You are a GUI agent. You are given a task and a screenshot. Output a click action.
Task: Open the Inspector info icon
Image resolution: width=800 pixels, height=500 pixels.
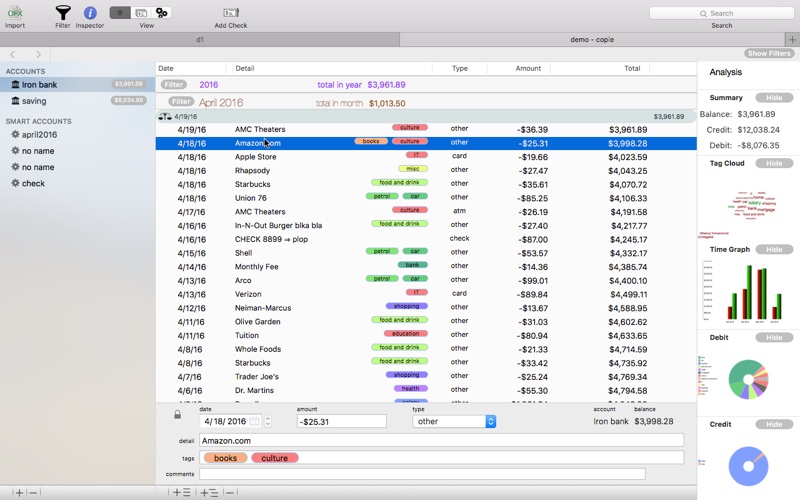pos(90,13)
